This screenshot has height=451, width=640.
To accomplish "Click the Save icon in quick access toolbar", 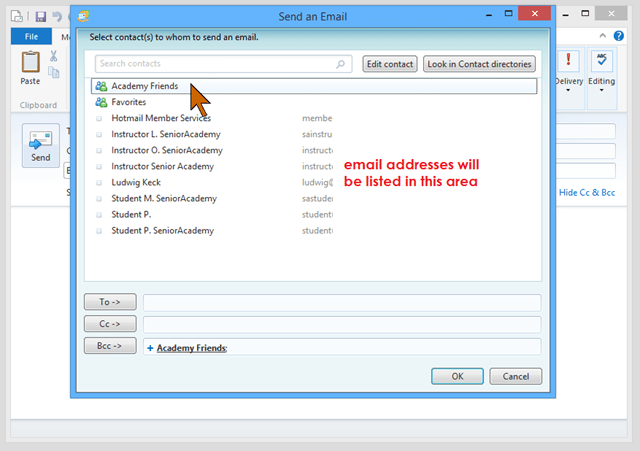I will point(40,16).
